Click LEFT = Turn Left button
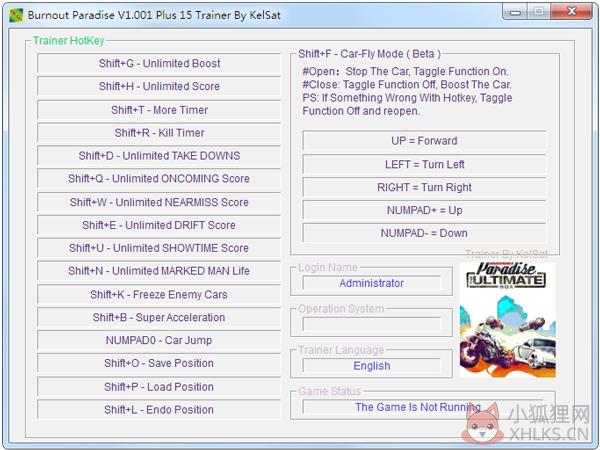Screen dimensions: 600x450 [424, 165]
